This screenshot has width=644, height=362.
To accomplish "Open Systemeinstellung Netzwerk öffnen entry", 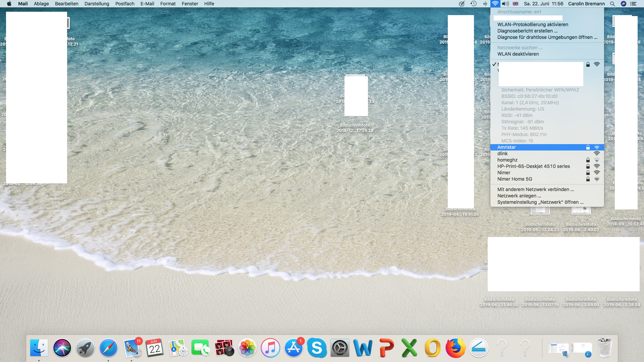I will (540, 202).
